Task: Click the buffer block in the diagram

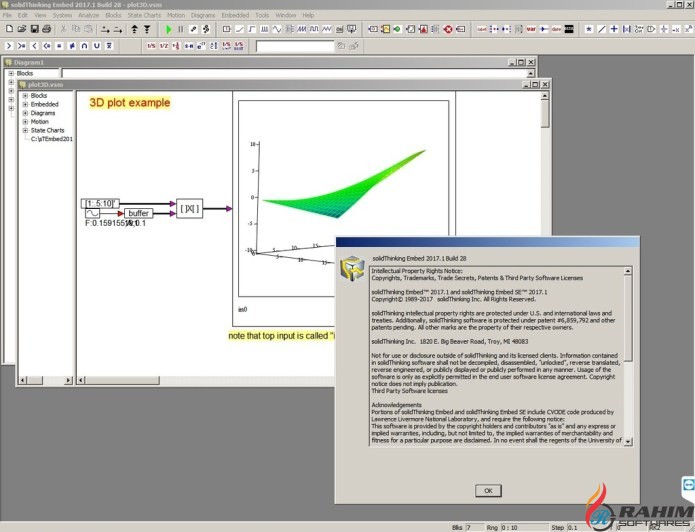Action: pos(138,213)
